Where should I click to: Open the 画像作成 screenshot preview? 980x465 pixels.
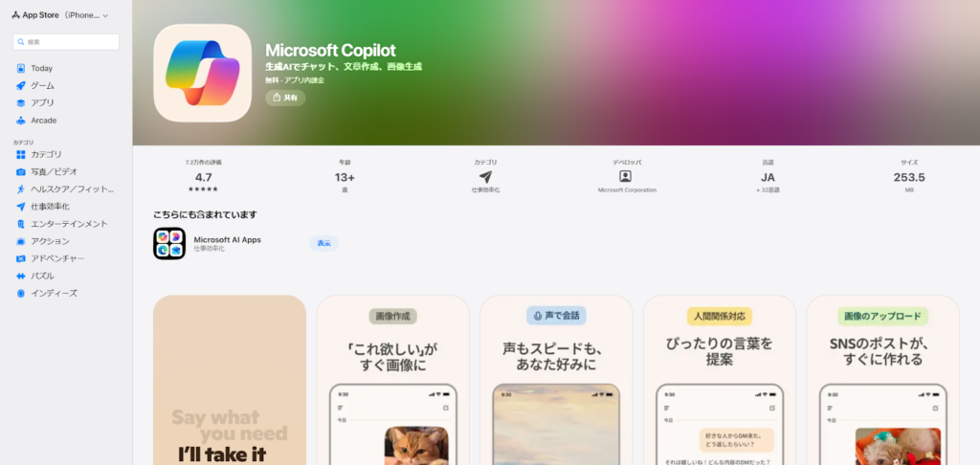click(392, 380)
